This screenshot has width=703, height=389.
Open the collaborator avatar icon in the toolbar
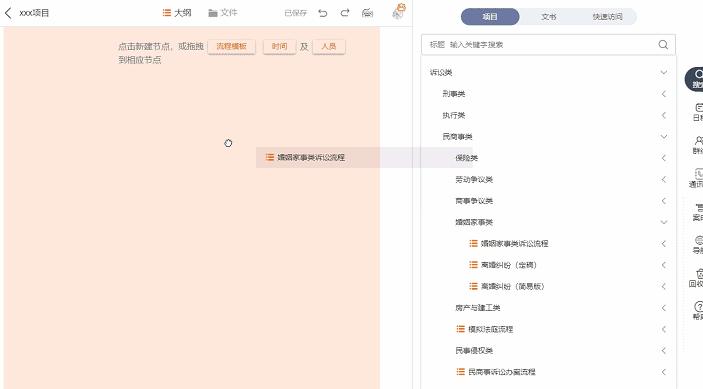[x=398, y=11]
